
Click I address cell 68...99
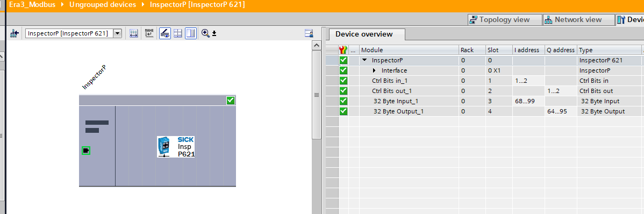coord(528,101)
